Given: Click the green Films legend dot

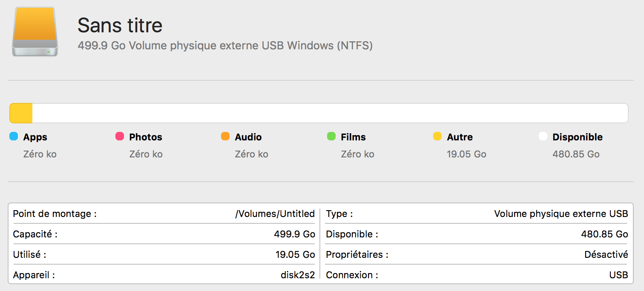Looking at the screenshot, I should (x=331, y=137).
